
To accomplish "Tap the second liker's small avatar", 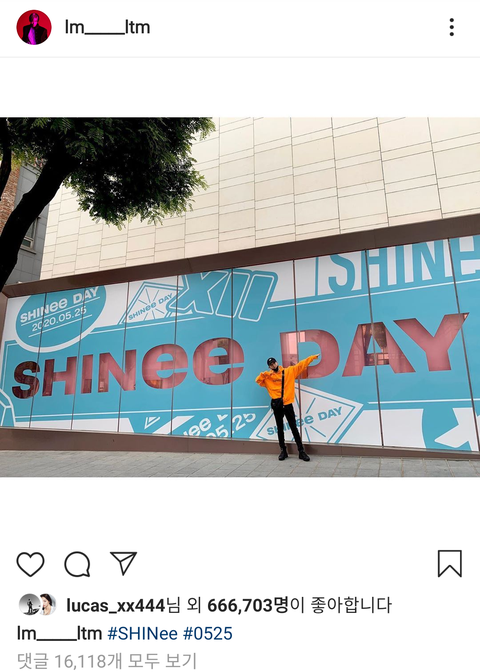I will pos(47,605).
